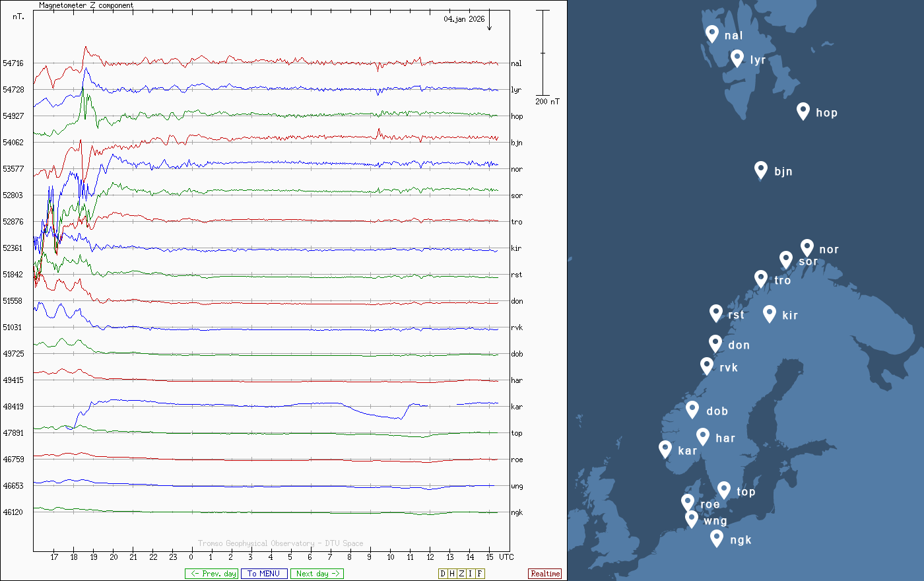Click the lyr station map pin
Viewport: 924px width, 581px height.
(x=737, y=58)
